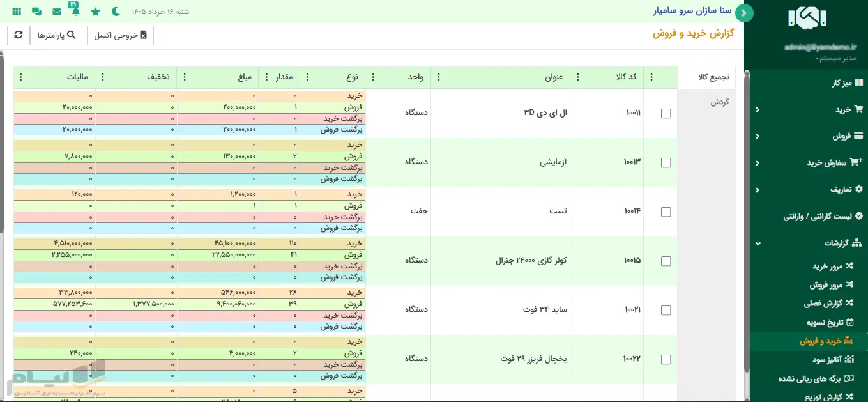Click the shopping cart icon for خرید

point(858,109)
